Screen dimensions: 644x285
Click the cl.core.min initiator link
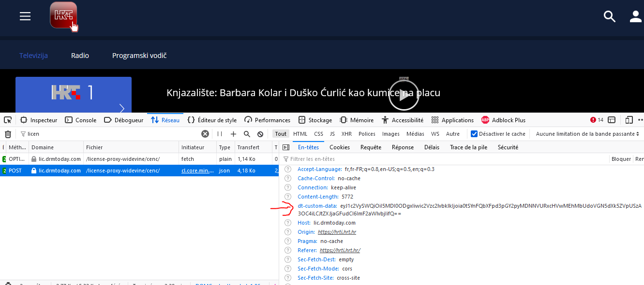197,171
